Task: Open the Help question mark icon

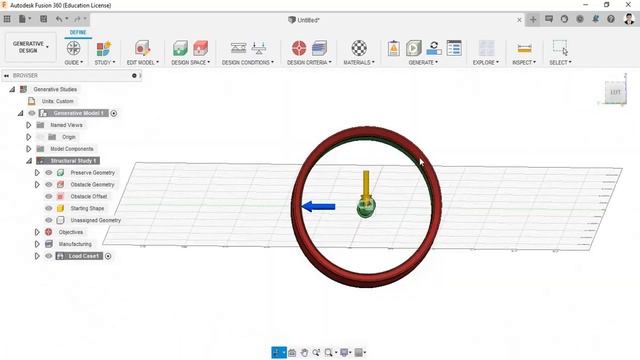Action: click(611, 19)
